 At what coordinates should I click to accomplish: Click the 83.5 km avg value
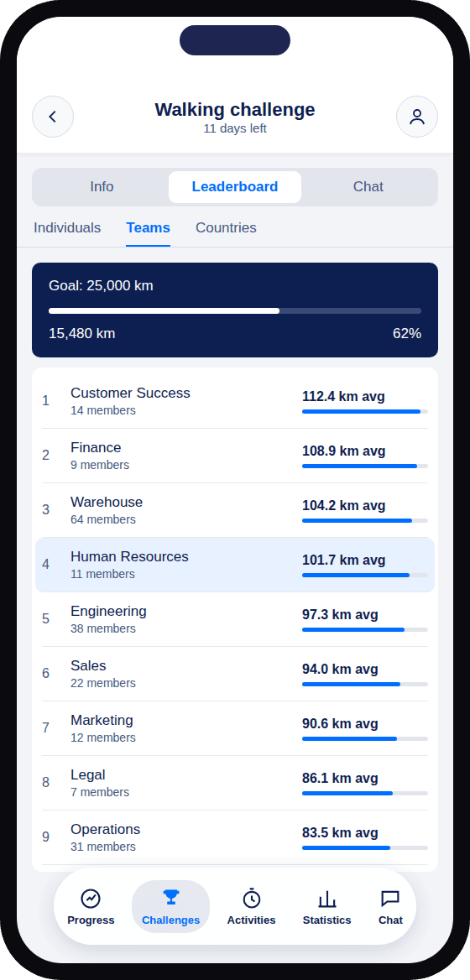(340, 832)
